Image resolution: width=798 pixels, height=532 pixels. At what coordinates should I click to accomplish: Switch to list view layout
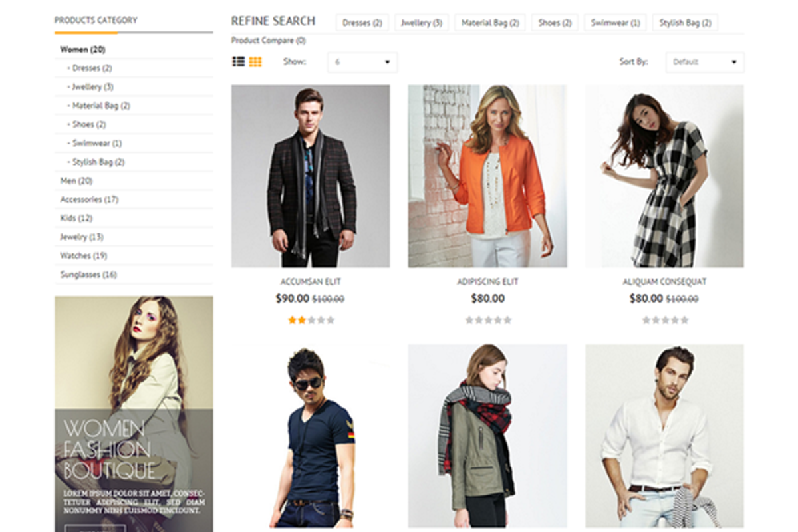(x=238, y=62)
